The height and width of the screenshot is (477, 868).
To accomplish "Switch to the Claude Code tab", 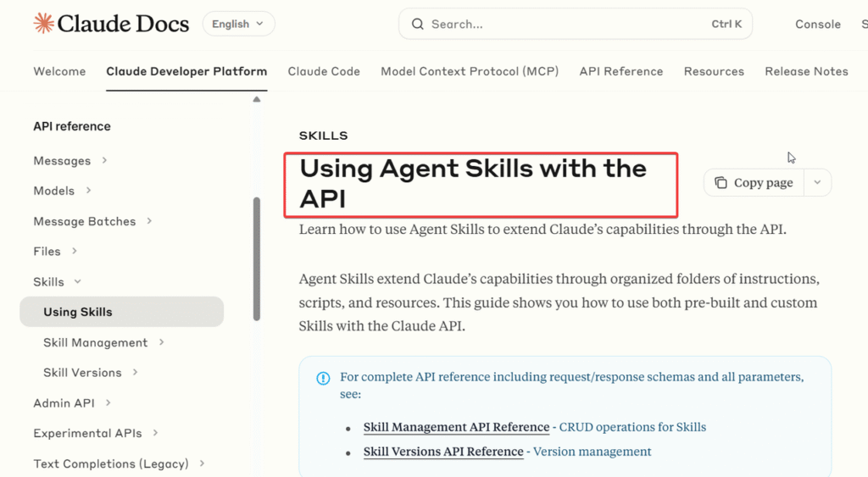I will (x=324, y=72).
